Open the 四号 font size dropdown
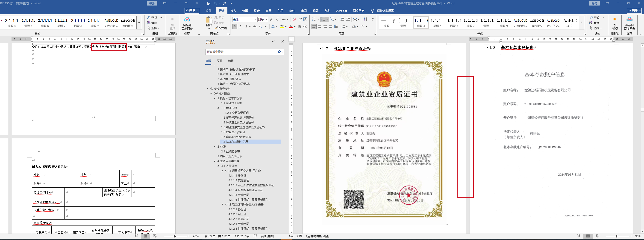The height and width of the screenshot is (240, 644). tap(267, 20)
